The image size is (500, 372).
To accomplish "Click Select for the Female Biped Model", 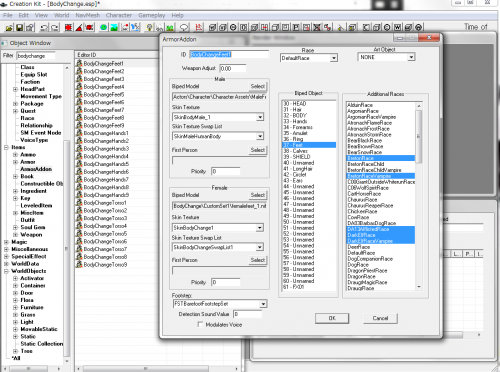I will coord(258,195).
